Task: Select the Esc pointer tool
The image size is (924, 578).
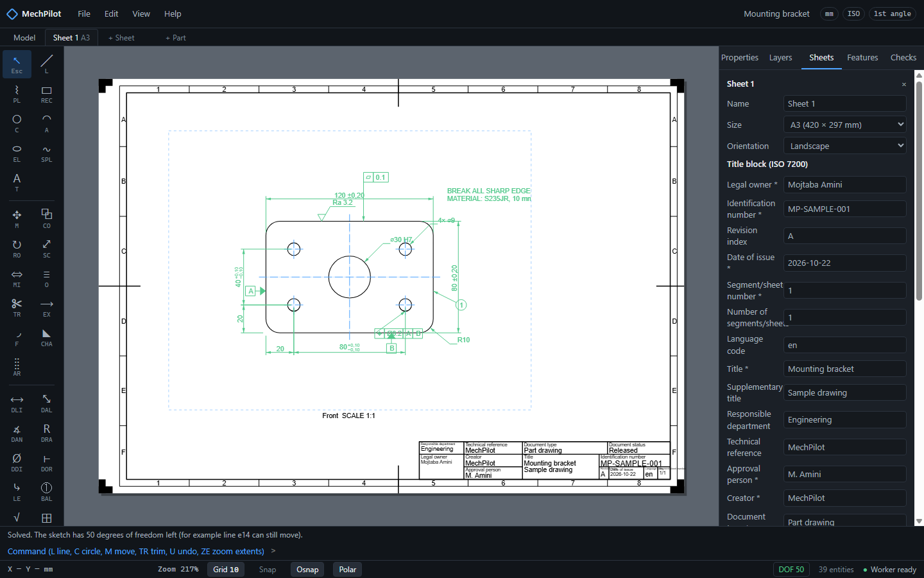Action: (x=17, y=64)
